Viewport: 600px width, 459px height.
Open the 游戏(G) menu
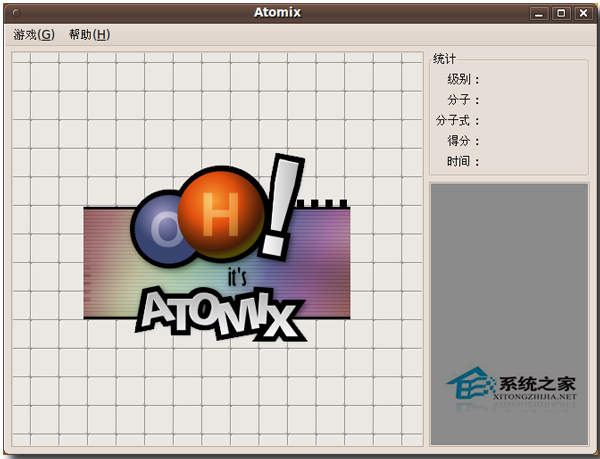click(x=34, y=35)
